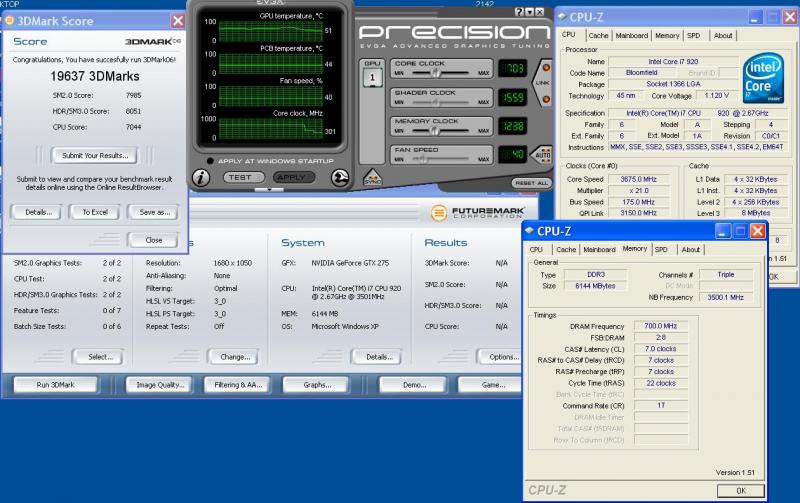Screen dimensions: 800x503
Task: Click Close in 3DMark Score window
Action: pyautogui.click(x=154, y=240)
